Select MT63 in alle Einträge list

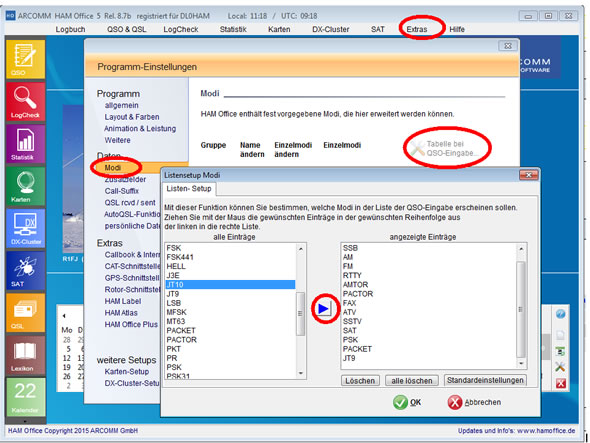point(230,321)
